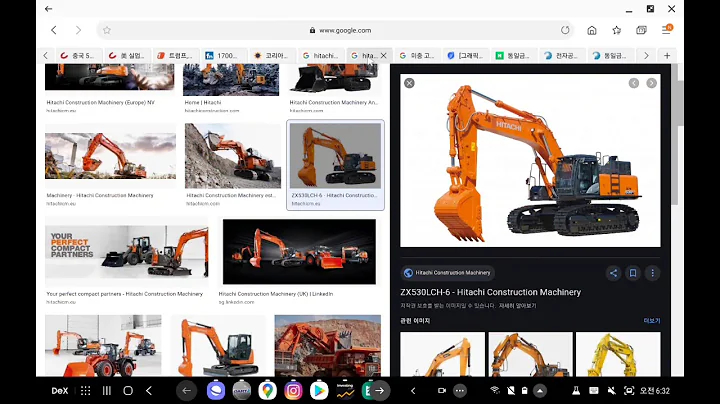Click the taskbar home circle button
This screenshot has width=720, height=404.
click(128, 391)
